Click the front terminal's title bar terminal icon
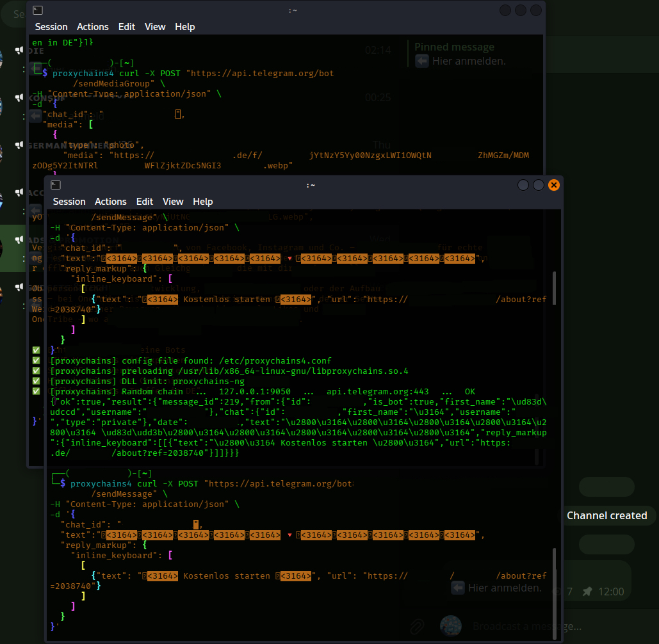The width and height of the screenshot is (659, 644). [56, 185]
